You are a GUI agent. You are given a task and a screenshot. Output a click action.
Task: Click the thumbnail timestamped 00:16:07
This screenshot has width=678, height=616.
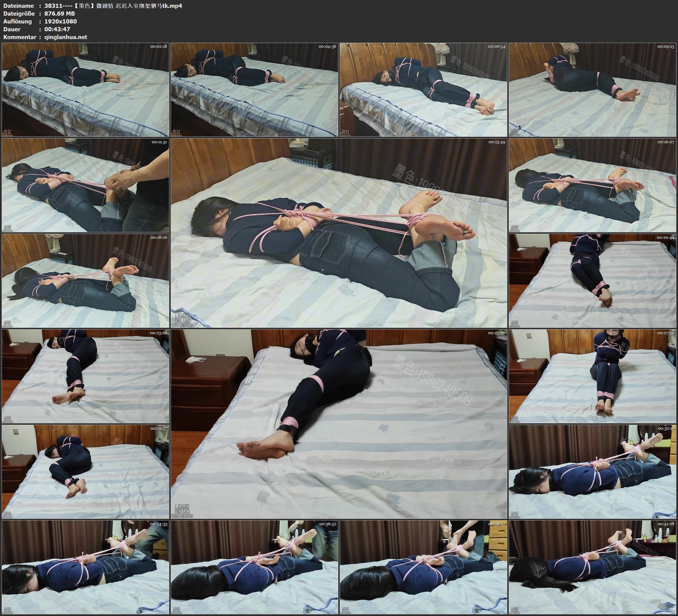[592, 185]
